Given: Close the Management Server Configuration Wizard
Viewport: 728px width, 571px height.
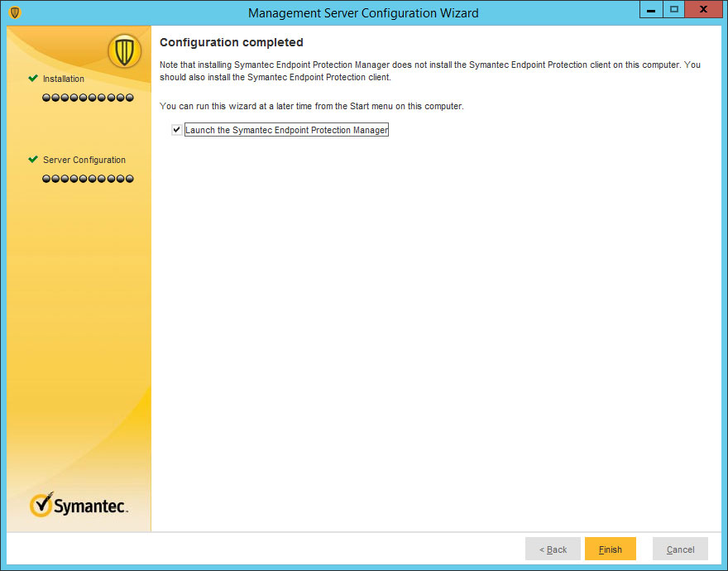Looking at the screenshot, I should point(703,10).
